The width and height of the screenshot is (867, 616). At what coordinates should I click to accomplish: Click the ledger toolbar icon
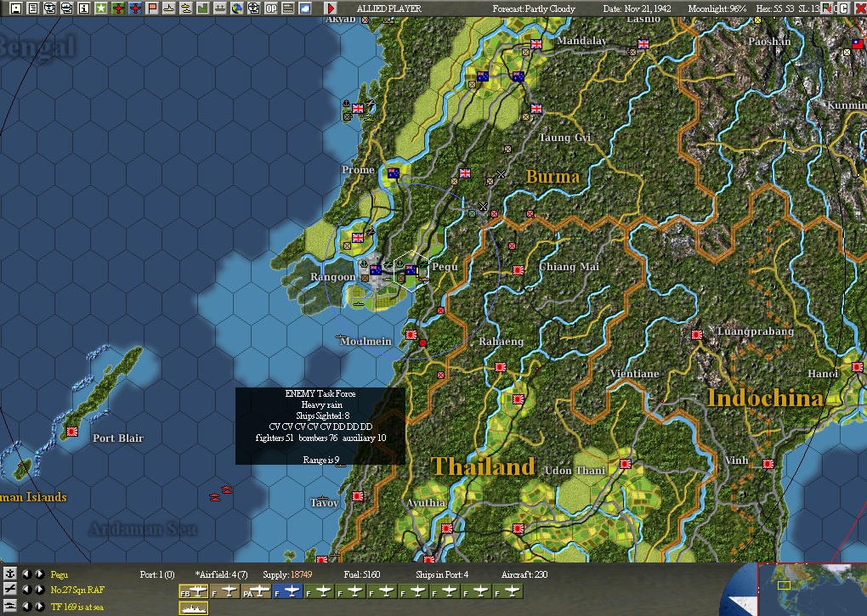[x=288, y=8]
